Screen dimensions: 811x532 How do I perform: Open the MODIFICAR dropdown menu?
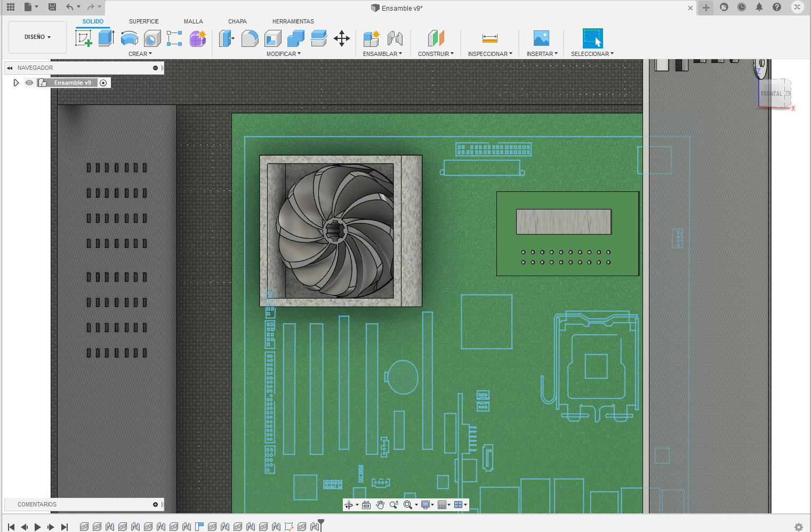pos(284,54)
